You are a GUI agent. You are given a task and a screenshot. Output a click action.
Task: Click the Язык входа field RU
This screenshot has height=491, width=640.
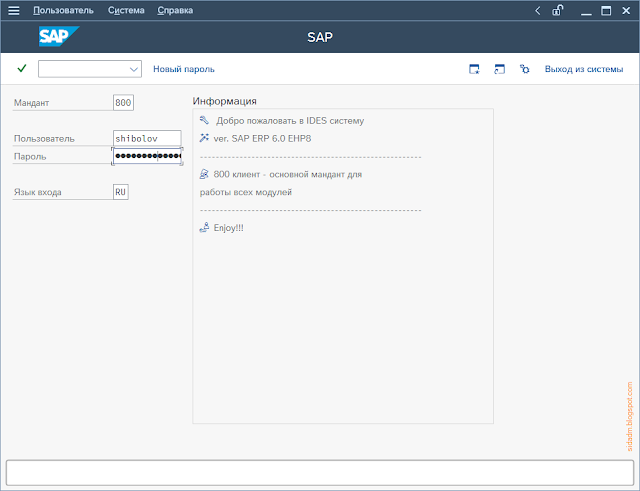click(x=121, y=192)
